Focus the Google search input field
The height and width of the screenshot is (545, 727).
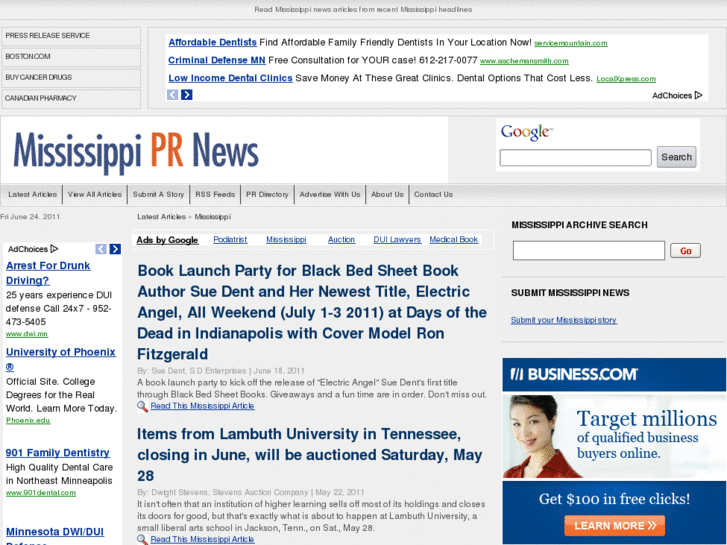coord(575,158)
